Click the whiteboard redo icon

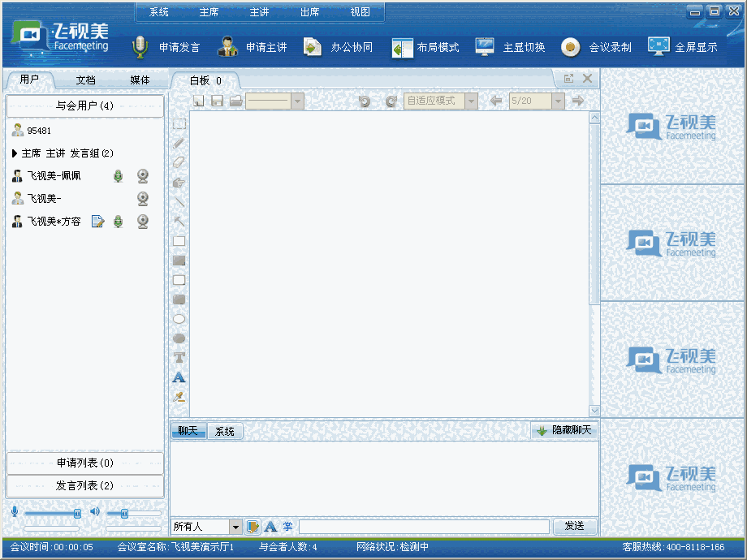coord(391,101)
